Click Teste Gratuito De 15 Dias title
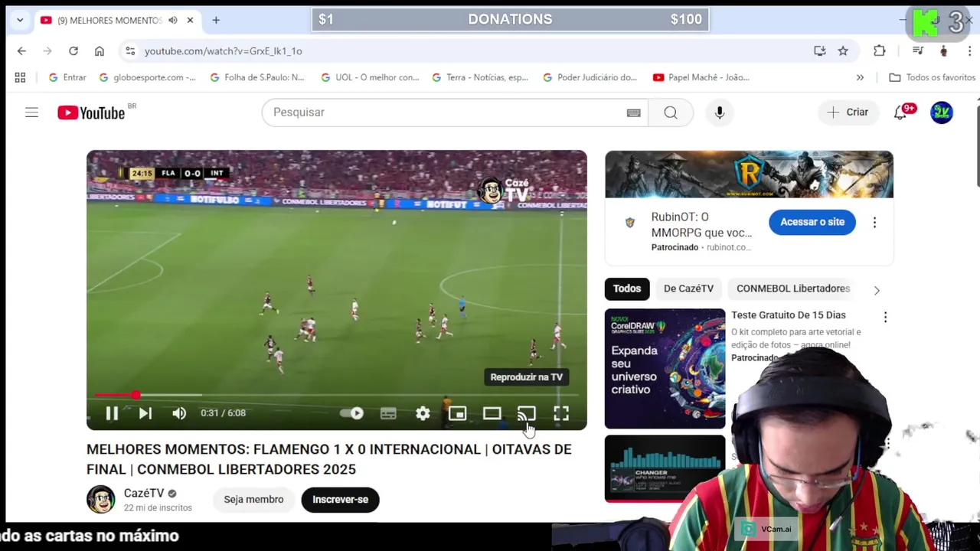 point(789,315)
